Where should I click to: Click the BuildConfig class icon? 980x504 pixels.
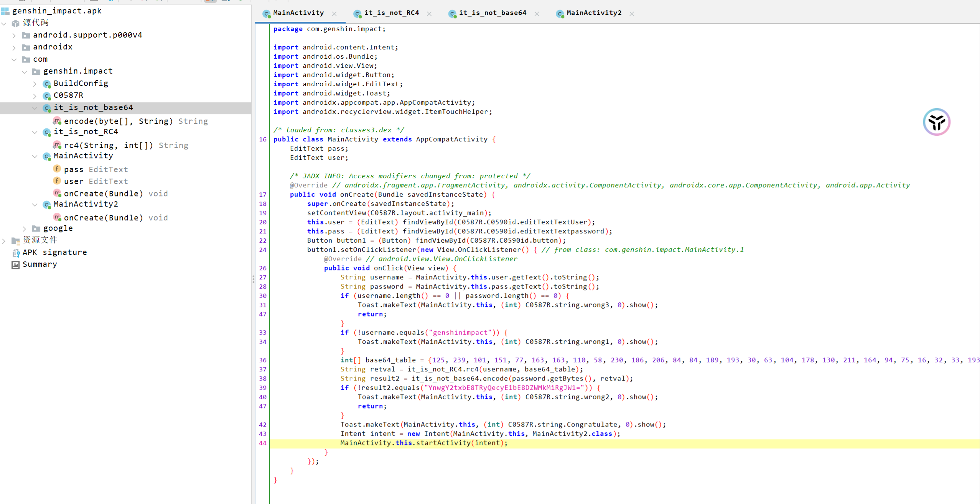point(47,84)
